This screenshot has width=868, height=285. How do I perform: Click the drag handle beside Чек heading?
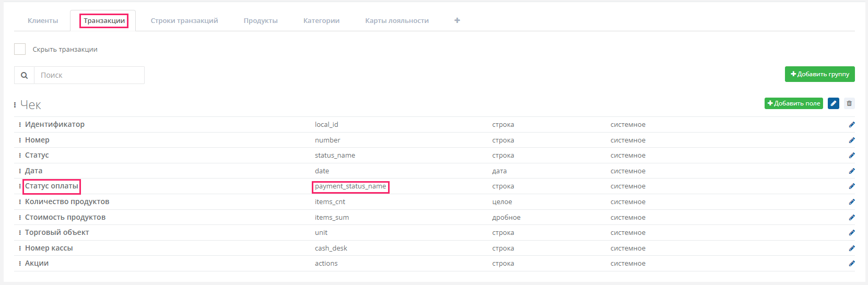coord(15,105)
